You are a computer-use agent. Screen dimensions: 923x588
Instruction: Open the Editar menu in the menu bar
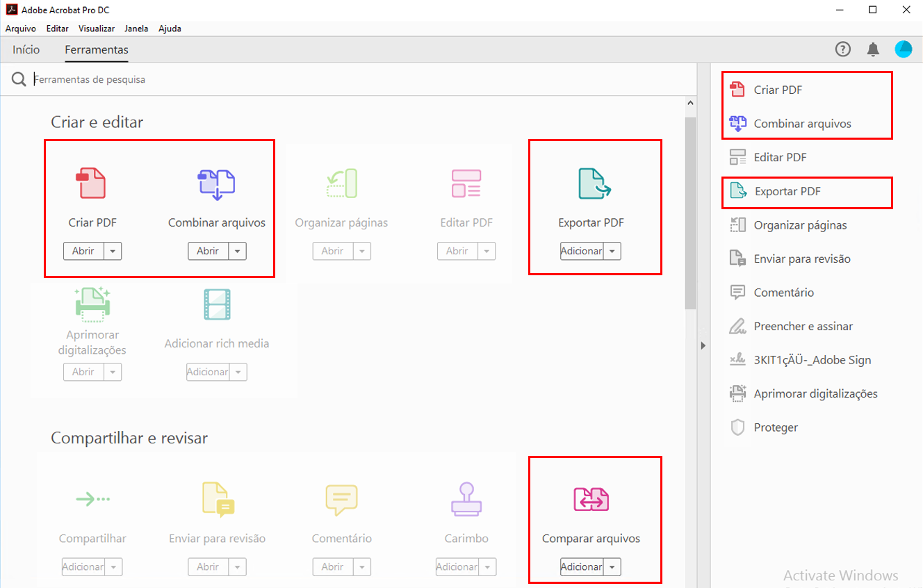pos(58,28)
